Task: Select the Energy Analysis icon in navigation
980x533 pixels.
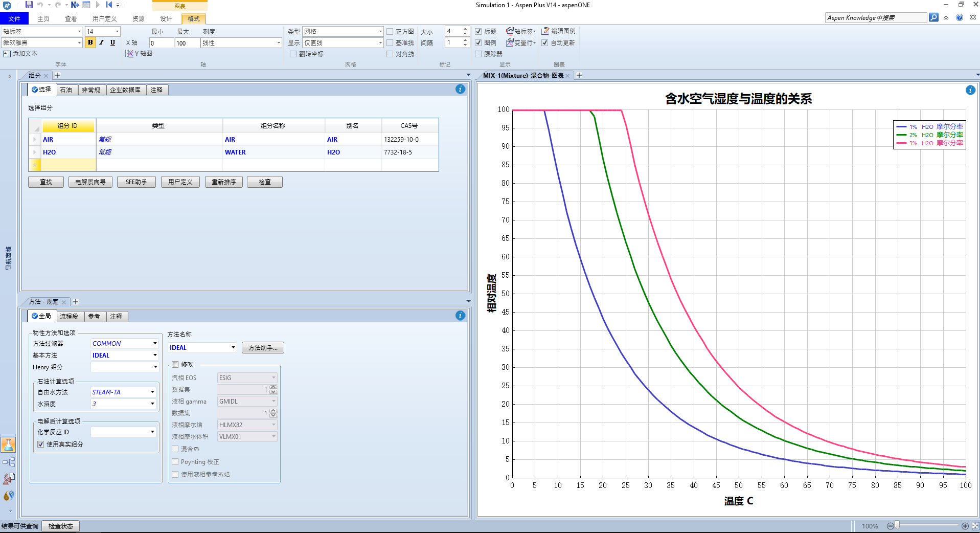Action: 8,495
